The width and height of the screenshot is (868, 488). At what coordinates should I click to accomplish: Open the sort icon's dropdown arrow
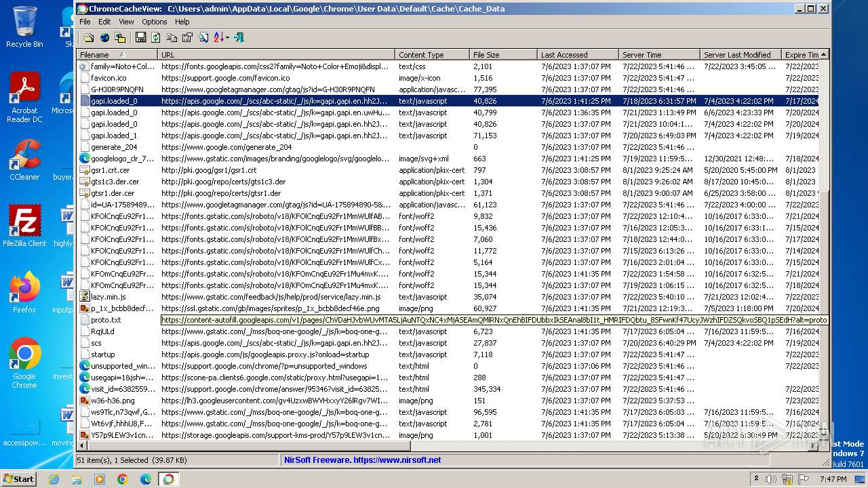coord(227,37)
